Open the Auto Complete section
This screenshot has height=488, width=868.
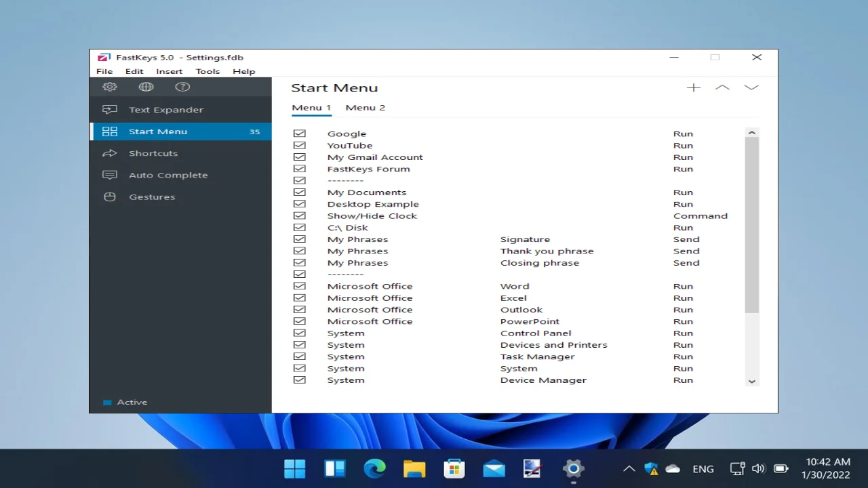tap(180, 175)
